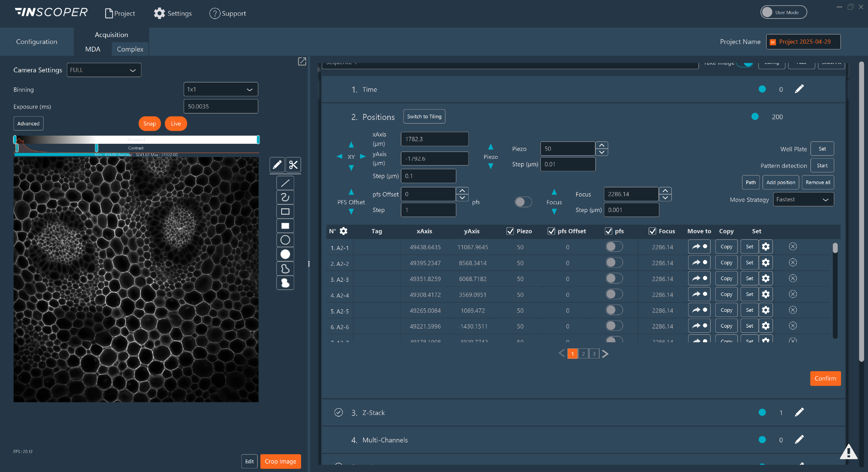This screenshot has height=472, width=868.
Task: Open the pop-out viewer icon
Action: [302, 61]
